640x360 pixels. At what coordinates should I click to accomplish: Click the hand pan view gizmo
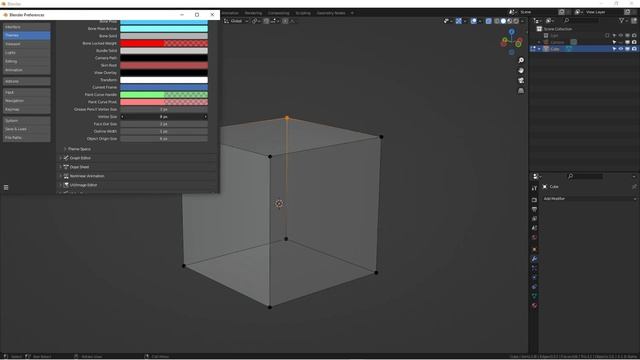[x=521, y=71]
